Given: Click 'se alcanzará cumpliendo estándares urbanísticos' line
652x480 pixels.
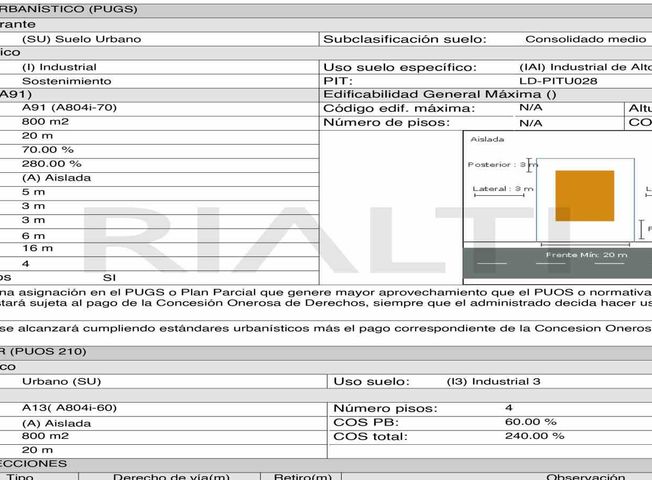Looking at the screenshot, I should click(x=326, y=329).
